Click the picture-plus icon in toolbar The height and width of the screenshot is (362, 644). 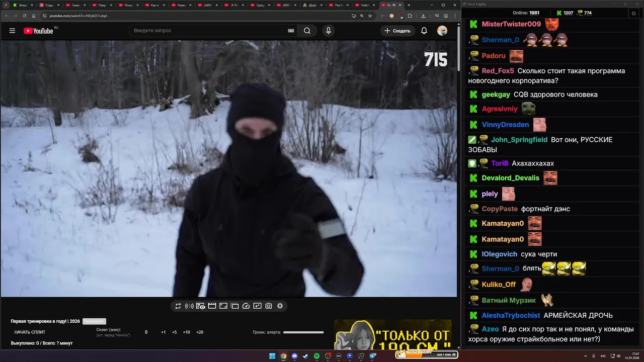coord(257,306)
